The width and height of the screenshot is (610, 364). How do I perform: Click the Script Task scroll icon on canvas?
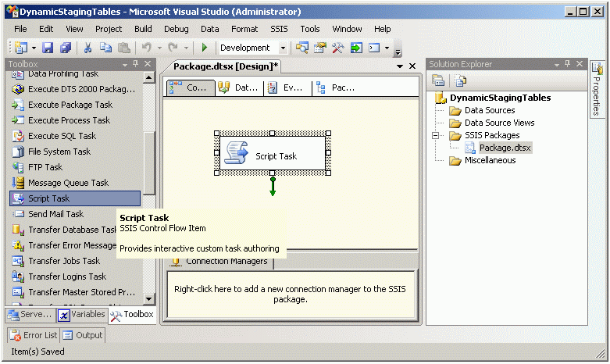[236, 153]
